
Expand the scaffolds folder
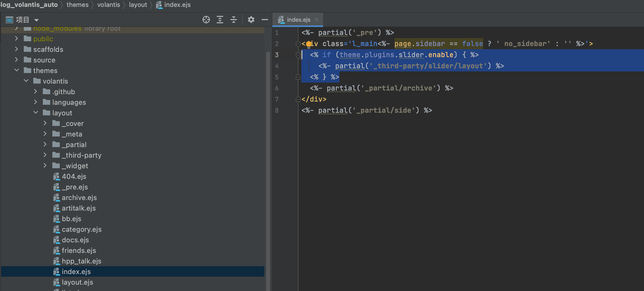16,49
